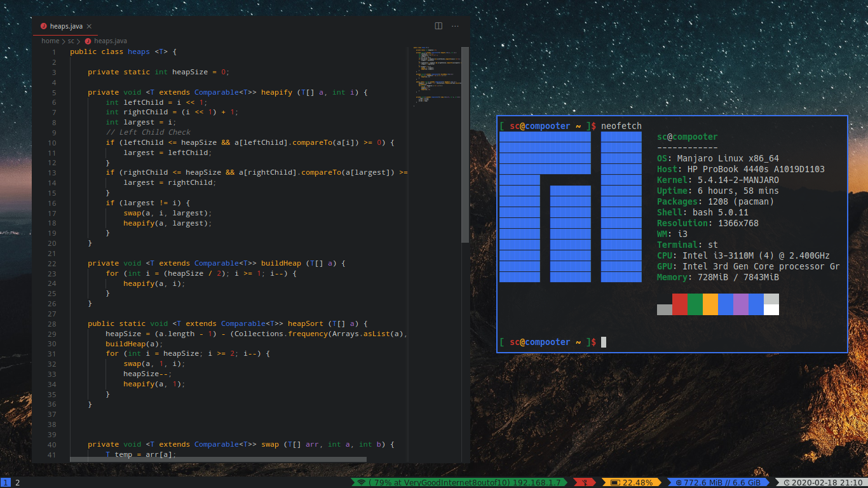
Task: Click the purple swatch in neofetch palette
Action: [741, 304]
